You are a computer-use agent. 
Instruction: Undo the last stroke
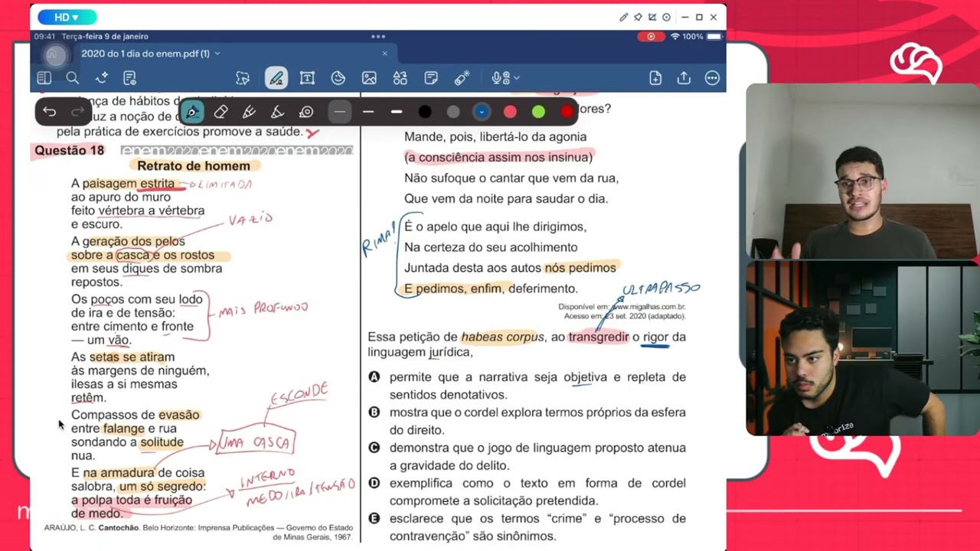50,112
